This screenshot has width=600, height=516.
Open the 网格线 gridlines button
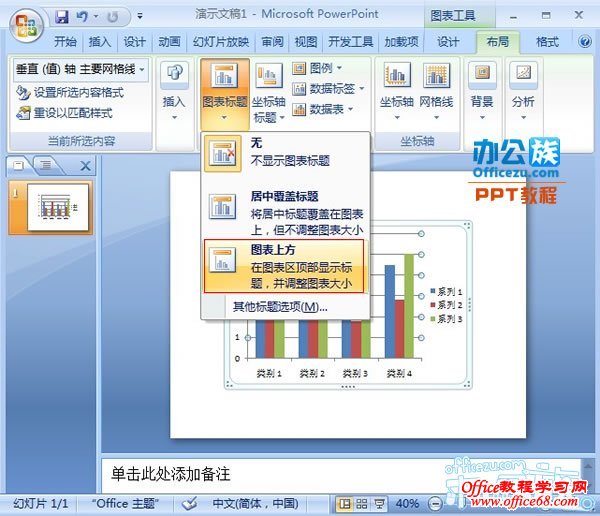pos(436,91)
